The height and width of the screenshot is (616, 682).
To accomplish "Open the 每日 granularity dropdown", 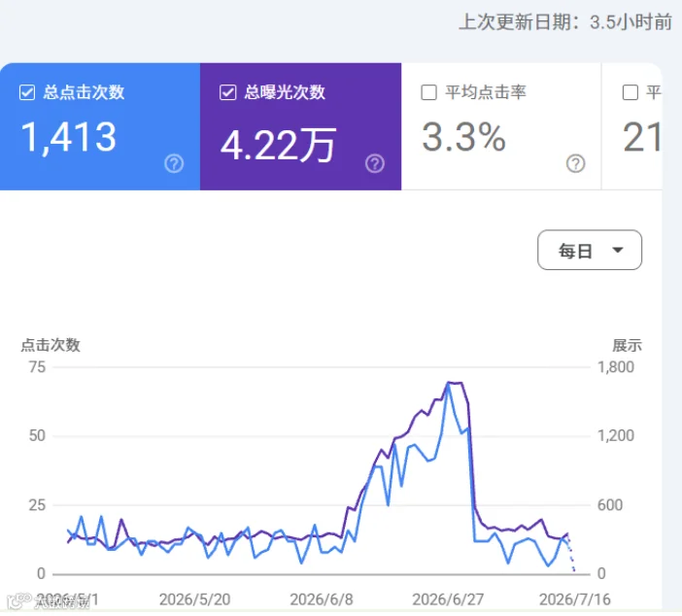I will point(590,250).
